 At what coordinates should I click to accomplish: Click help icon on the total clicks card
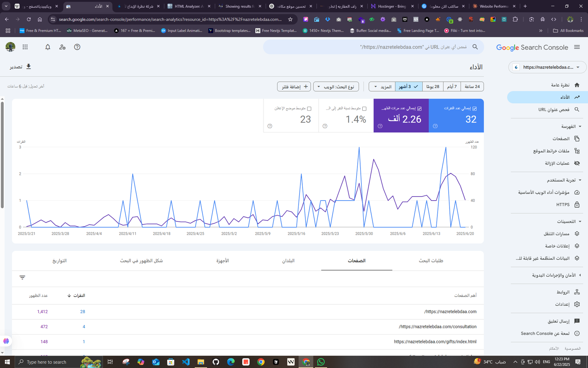(x=435, y=126)
